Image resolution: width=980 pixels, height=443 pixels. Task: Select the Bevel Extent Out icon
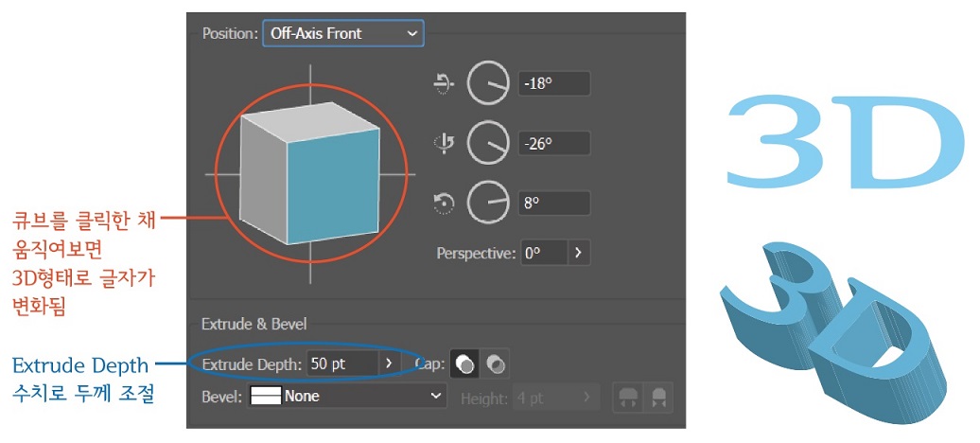click(x=627, y=398)
